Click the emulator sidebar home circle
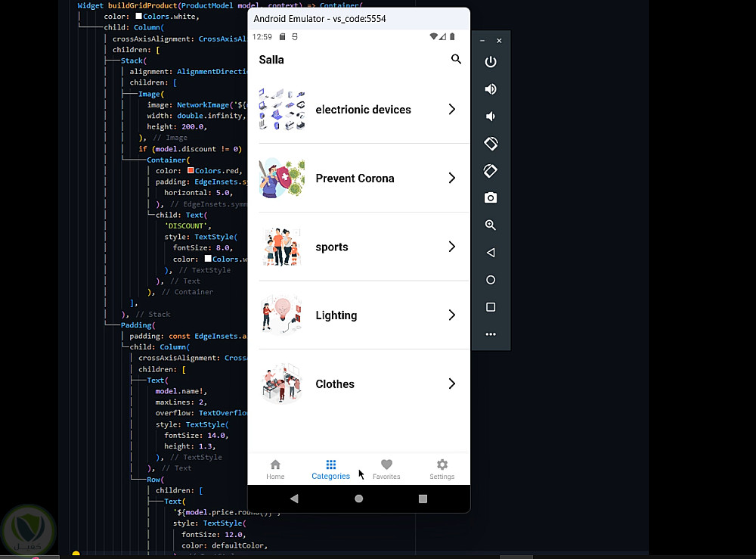Viewport: 756px width, 559px height. click(491, 280)
